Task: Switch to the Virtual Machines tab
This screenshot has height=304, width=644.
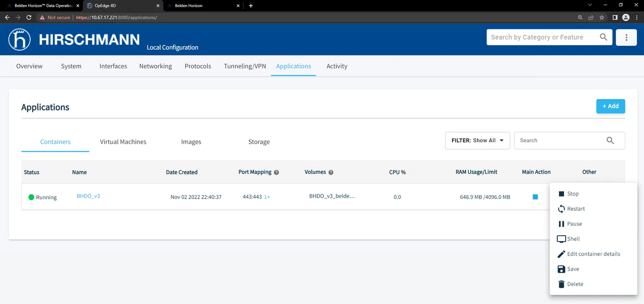Action: [123, 142]
